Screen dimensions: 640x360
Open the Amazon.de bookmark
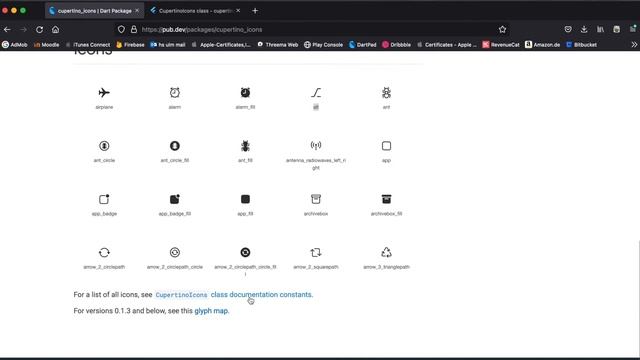(542, 44)
